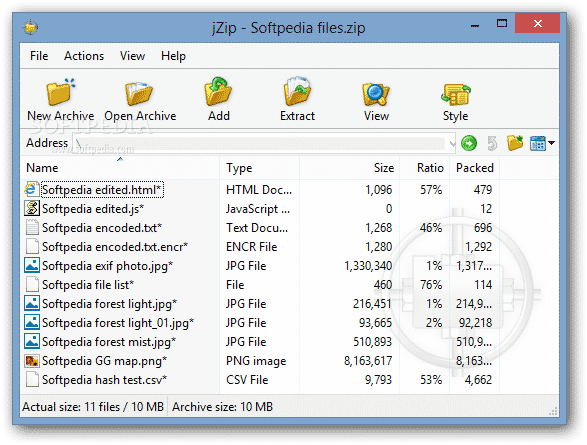Click the View toolbar magnifier icon

click(x=376, y=94)
